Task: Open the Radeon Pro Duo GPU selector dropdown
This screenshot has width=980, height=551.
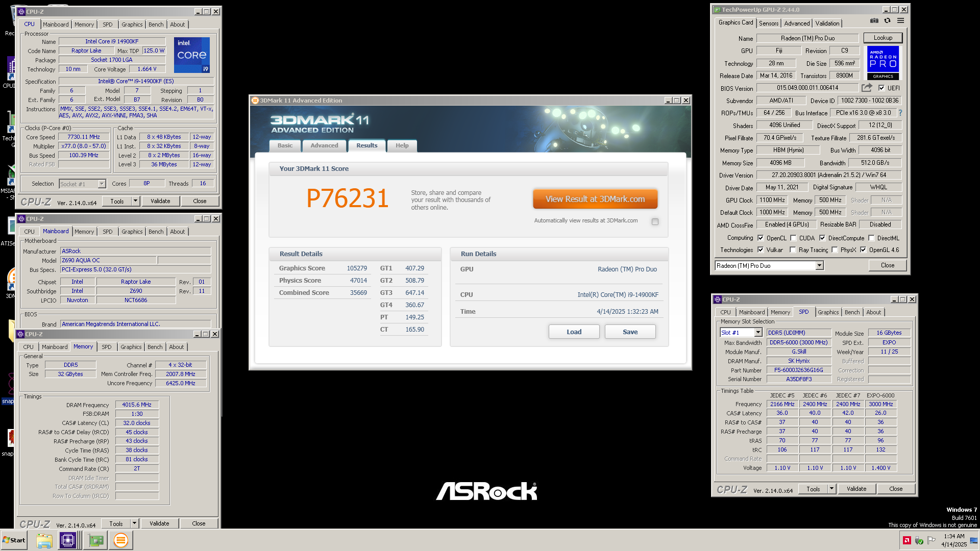Action: (819, 265)
